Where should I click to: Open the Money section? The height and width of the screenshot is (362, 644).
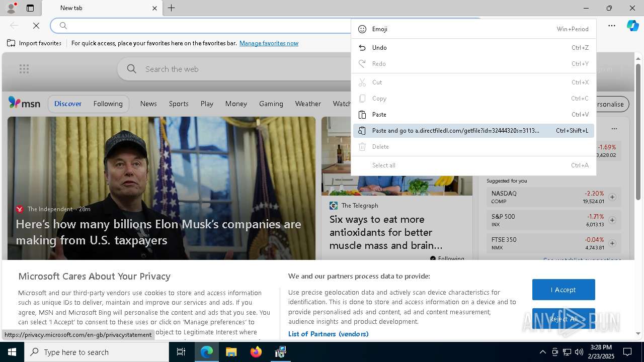(x=236, y=104)
